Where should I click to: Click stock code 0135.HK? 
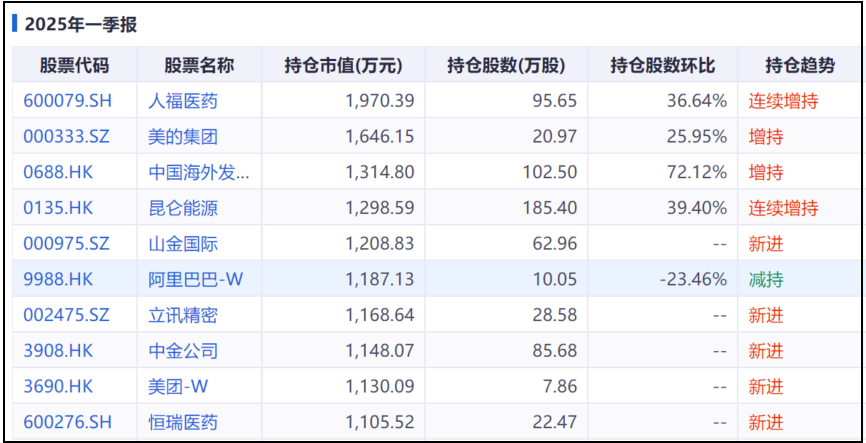[x=58, y=208]
